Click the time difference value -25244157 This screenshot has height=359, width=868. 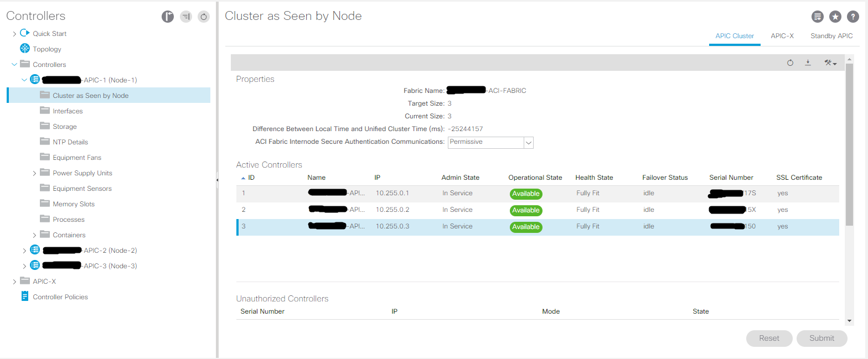466,129
